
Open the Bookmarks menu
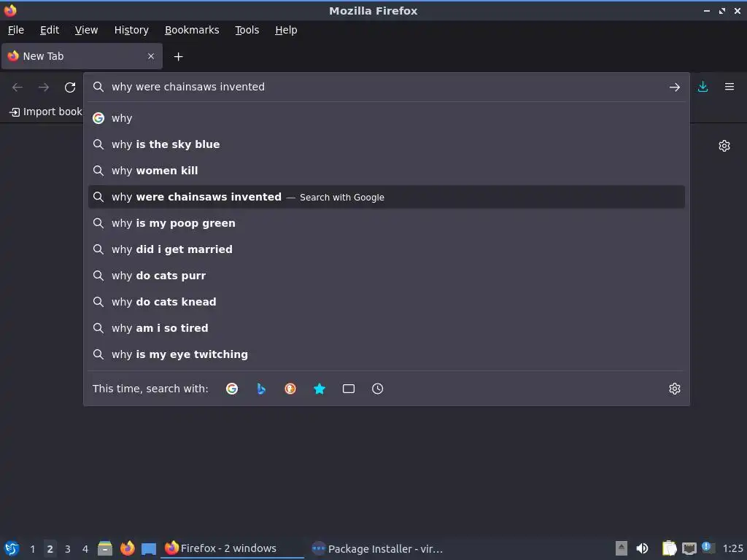click(192, 30)
